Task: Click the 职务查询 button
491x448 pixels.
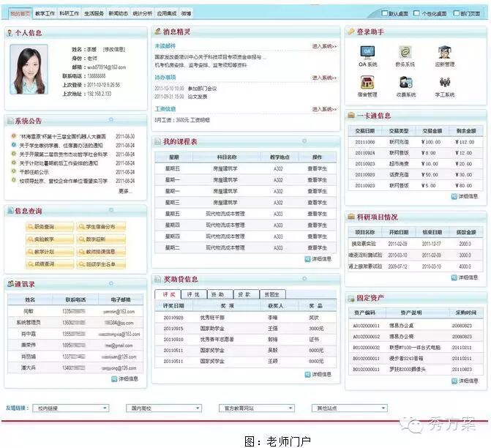Action: click(x=50, y=226)
